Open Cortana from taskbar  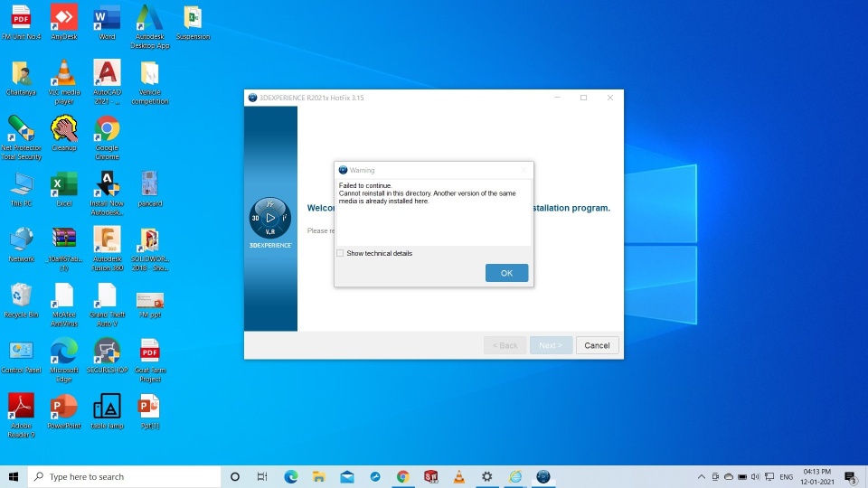tap(235, 476)
